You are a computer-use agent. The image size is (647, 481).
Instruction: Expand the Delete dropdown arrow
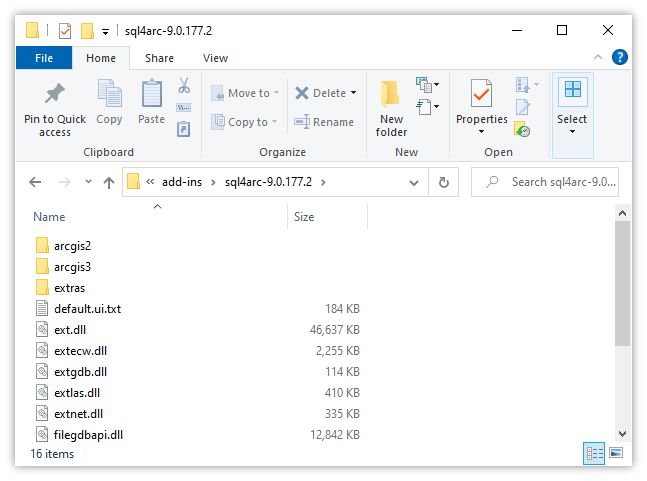tap(354, 93)
